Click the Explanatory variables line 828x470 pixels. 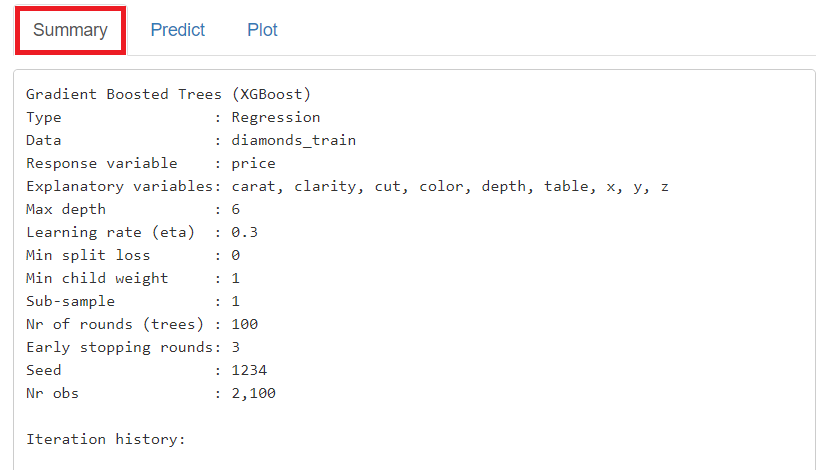pyautogui.click(x=348, y=186)
